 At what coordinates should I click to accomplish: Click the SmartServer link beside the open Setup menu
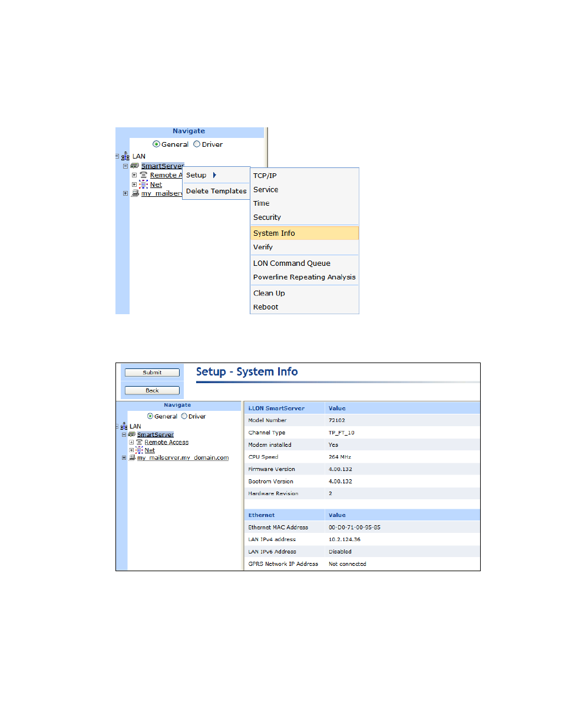(x=163, y=166)
